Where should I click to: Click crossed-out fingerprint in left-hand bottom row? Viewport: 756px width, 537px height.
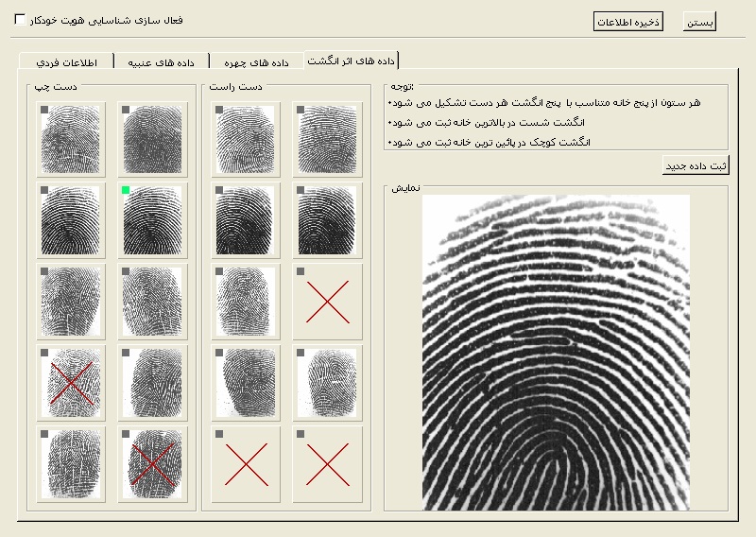tap(152, 464)
